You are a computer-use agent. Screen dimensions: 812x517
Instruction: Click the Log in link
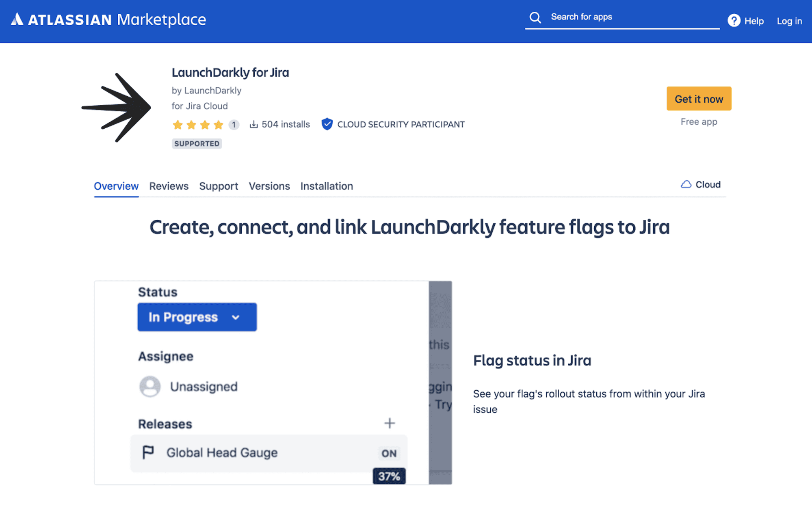pyautogui.click(x=789, y=21)
